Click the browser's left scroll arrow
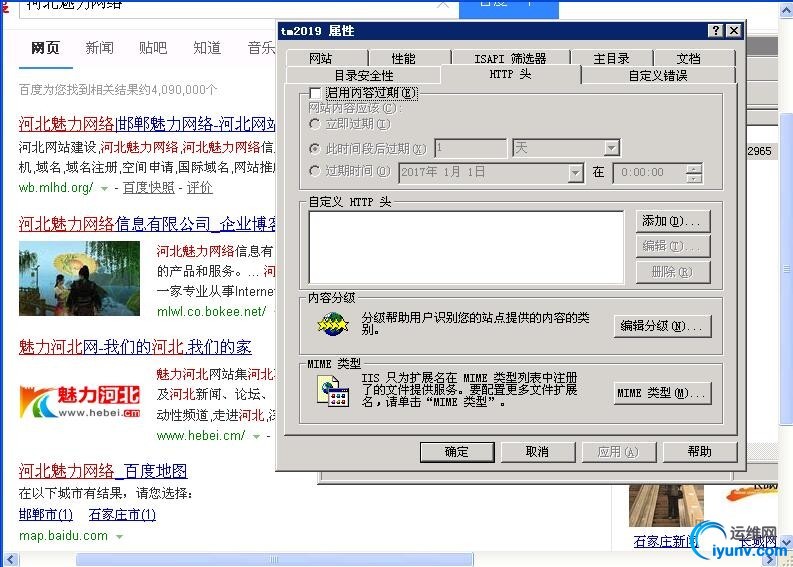Viewport: 793px width, 567px height. point(10,560)
